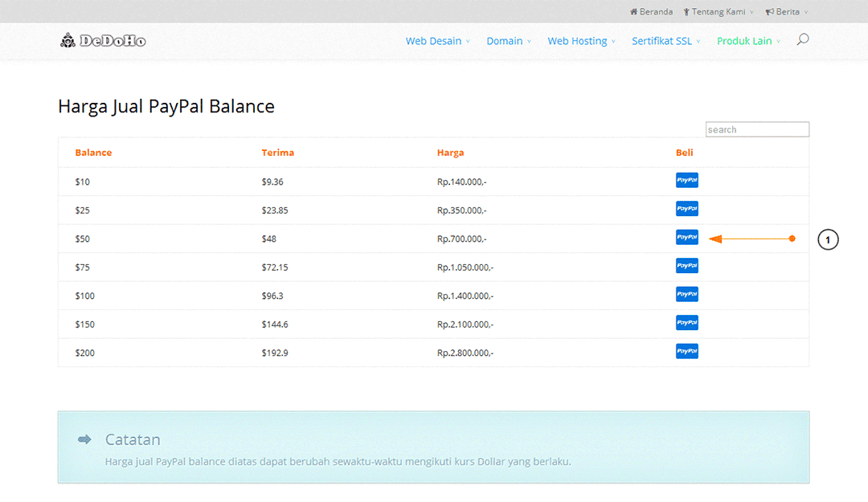868x502 pixels.
Task: Sort the table by Balance column header
Action: point(93,153)
